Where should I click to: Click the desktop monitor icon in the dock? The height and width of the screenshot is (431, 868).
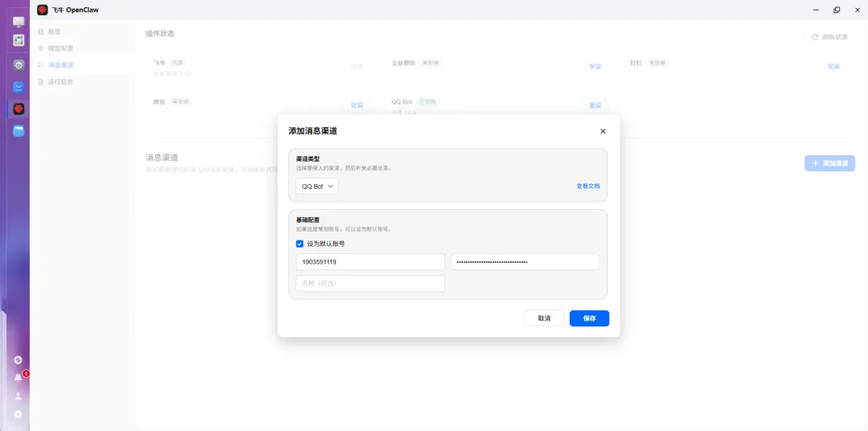click(x=18, y=23)
